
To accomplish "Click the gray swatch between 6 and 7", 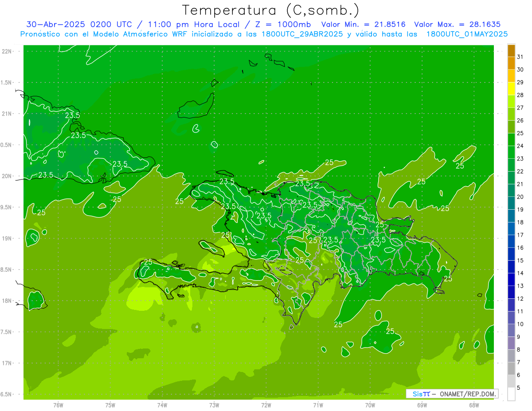I will [x=511, y=368].
